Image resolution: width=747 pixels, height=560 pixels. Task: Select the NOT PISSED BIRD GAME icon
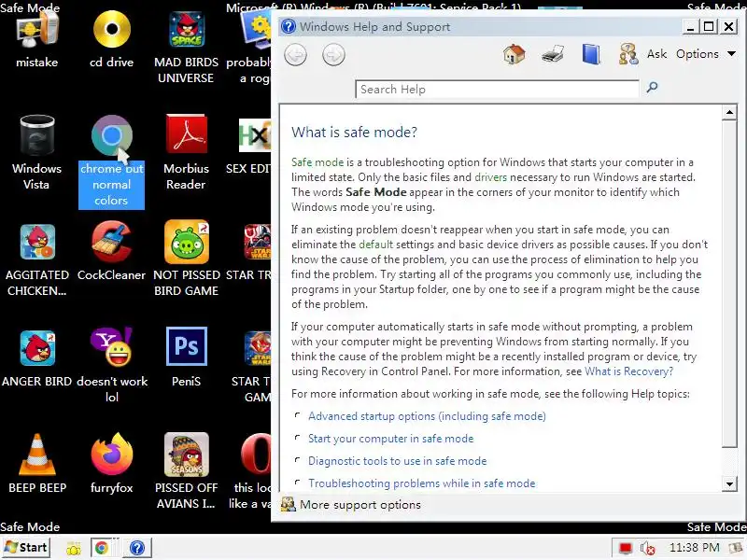[x=186, y=242]
